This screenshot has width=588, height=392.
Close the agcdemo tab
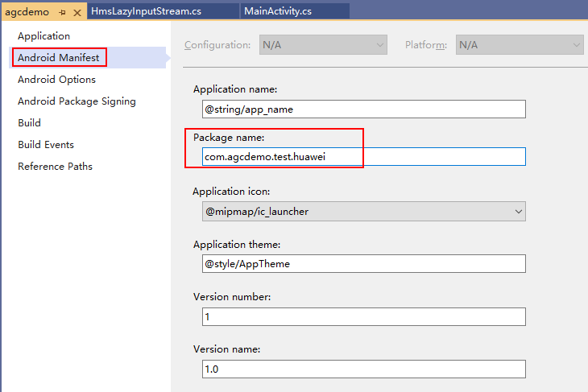coord(77,12)
